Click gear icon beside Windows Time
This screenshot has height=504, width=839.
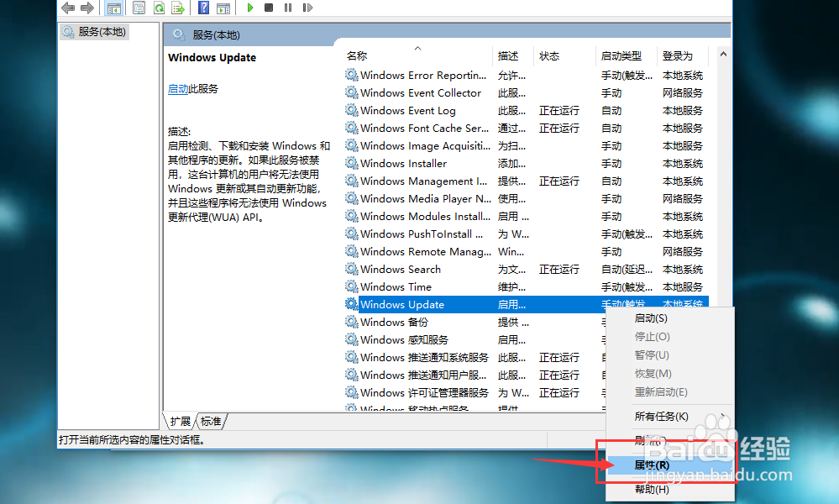click(352, 286)
